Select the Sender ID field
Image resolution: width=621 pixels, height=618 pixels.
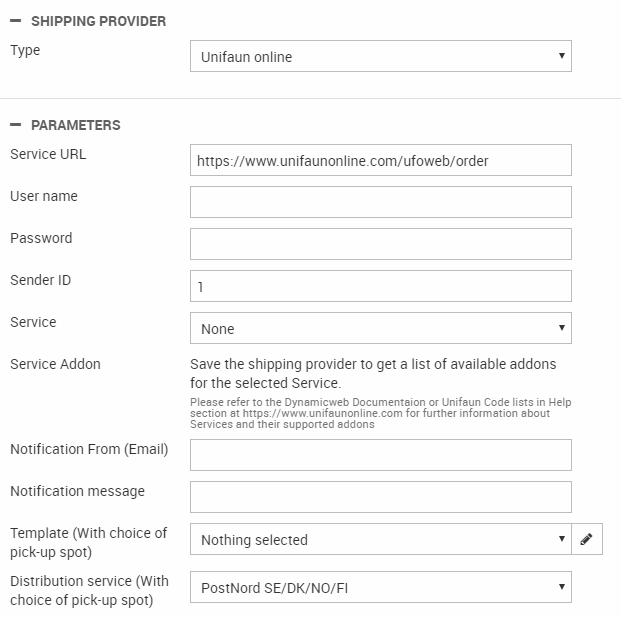pos(380,287)
